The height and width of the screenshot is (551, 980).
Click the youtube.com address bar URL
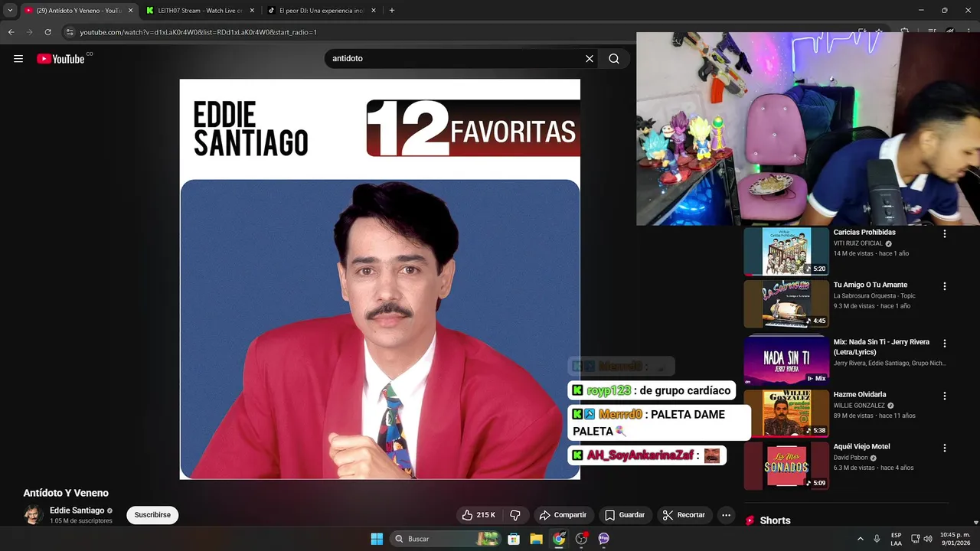click(198, 32)
